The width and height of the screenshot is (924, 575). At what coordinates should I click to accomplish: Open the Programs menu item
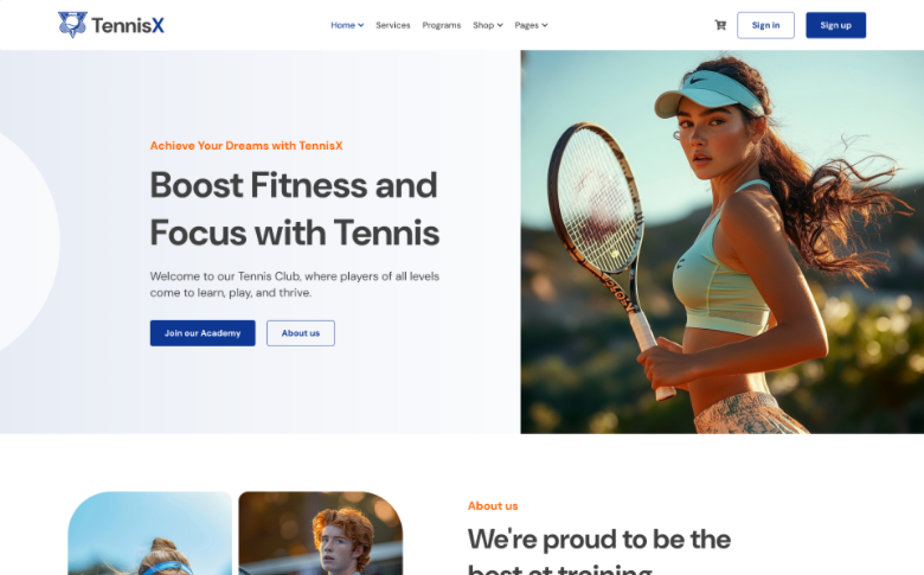[441, 25]
